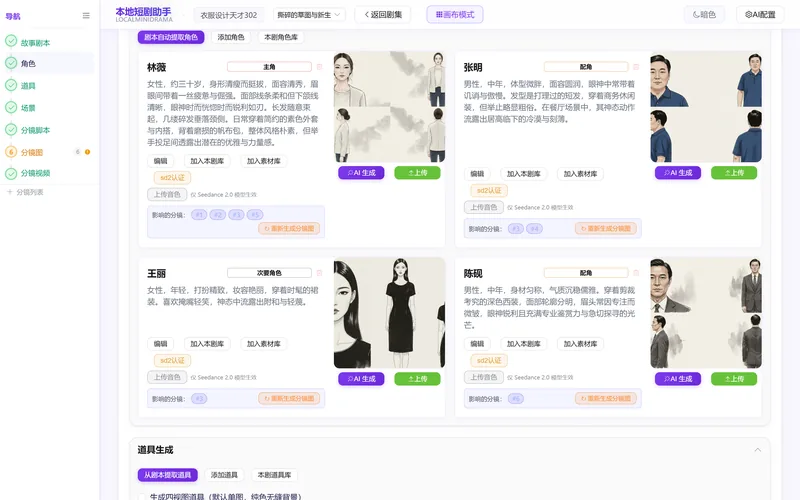Open 张明's four-view character image
800x500 pixels.
click(706, 107)
